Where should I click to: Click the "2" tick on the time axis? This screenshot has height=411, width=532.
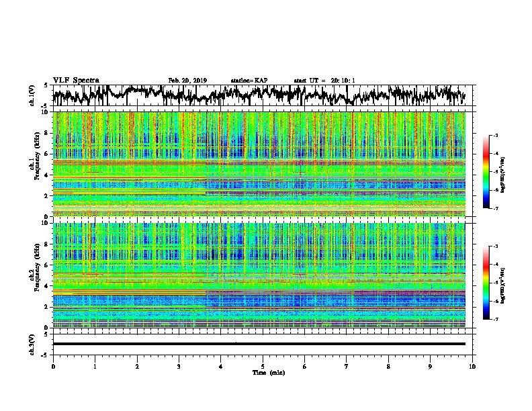(x=137, y=367)
